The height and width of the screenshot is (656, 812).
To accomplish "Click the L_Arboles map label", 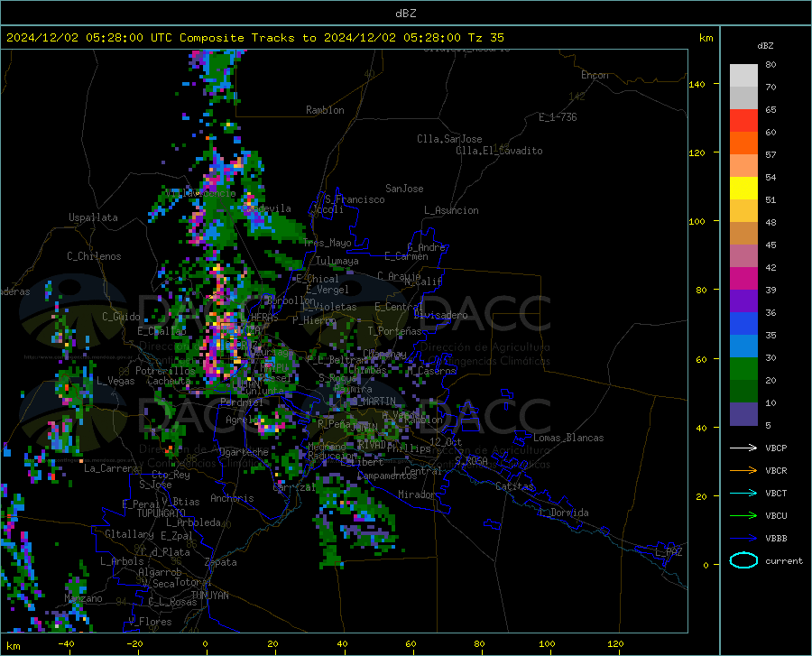I will (122, 561).
